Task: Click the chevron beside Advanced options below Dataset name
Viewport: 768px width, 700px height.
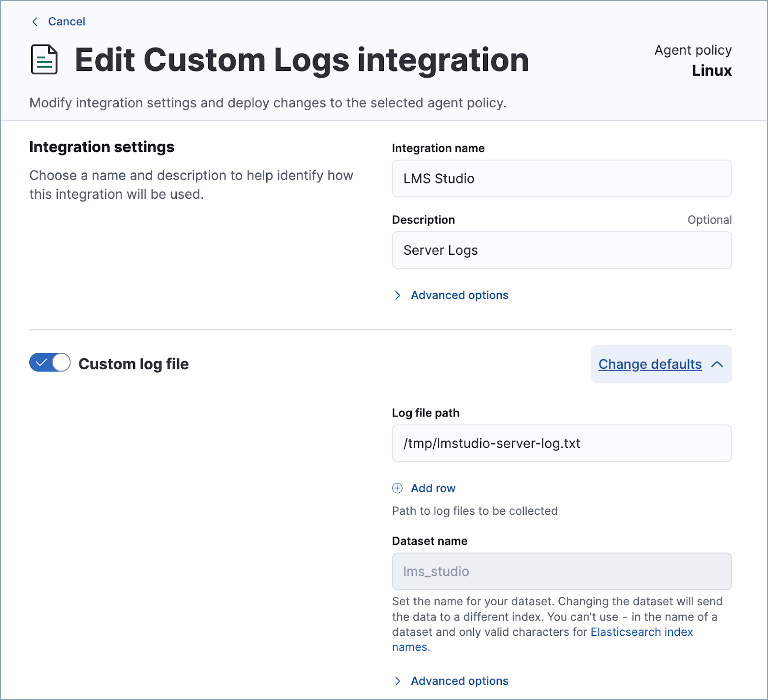Action: [398, 681]
